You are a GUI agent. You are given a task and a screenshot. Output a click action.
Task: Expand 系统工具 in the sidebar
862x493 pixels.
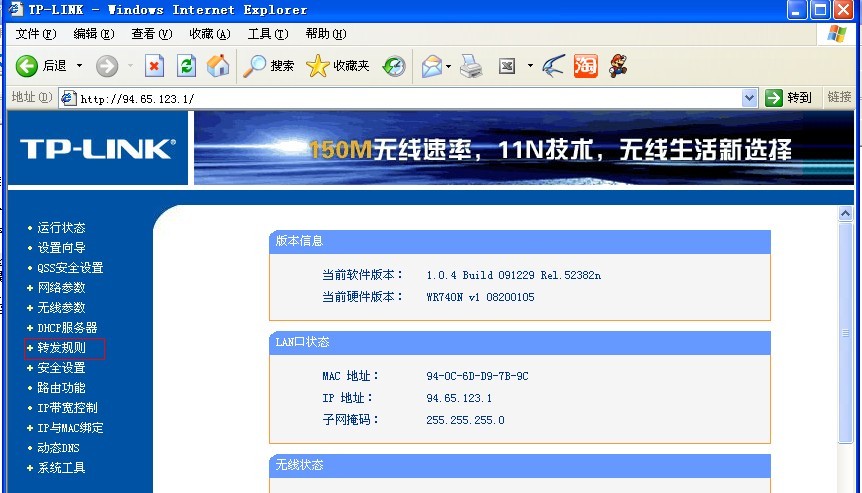pos(61,468)
